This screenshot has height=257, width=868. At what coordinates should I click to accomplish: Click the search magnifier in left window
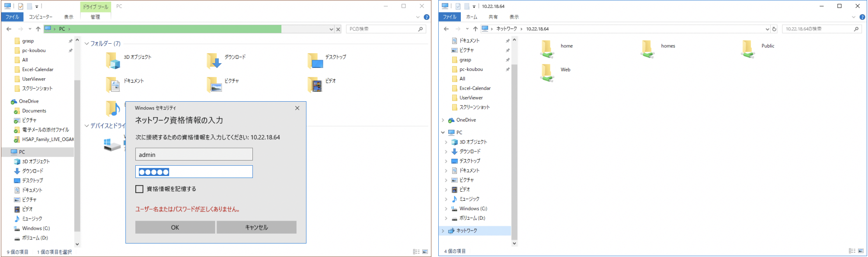421,29
